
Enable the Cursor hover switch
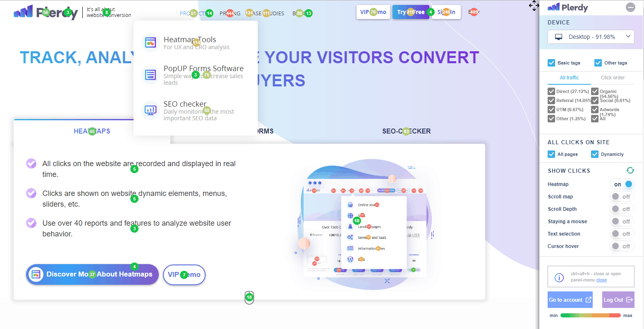pyautogui.click(x=622, y=246)
